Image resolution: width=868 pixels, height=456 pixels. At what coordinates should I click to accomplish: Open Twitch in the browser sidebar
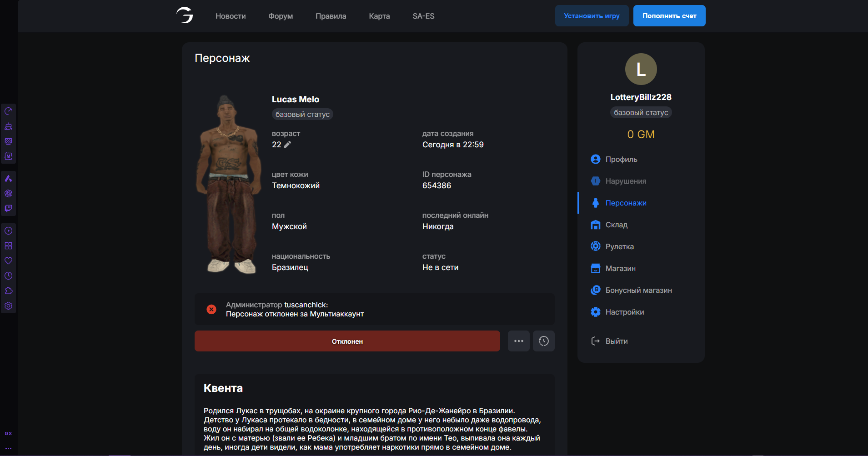tap(8, 208)
